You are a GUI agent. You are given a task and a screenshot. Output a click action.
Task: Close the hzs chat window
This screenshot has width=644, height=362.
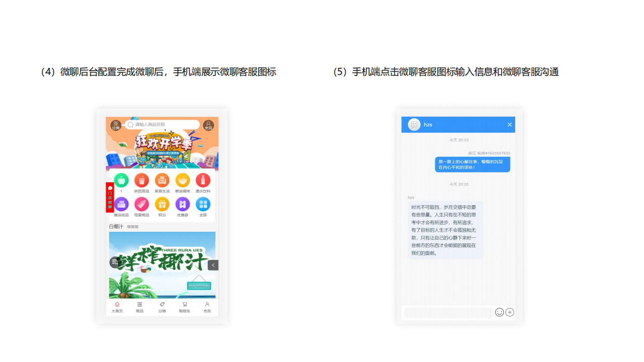pos(510,125)
